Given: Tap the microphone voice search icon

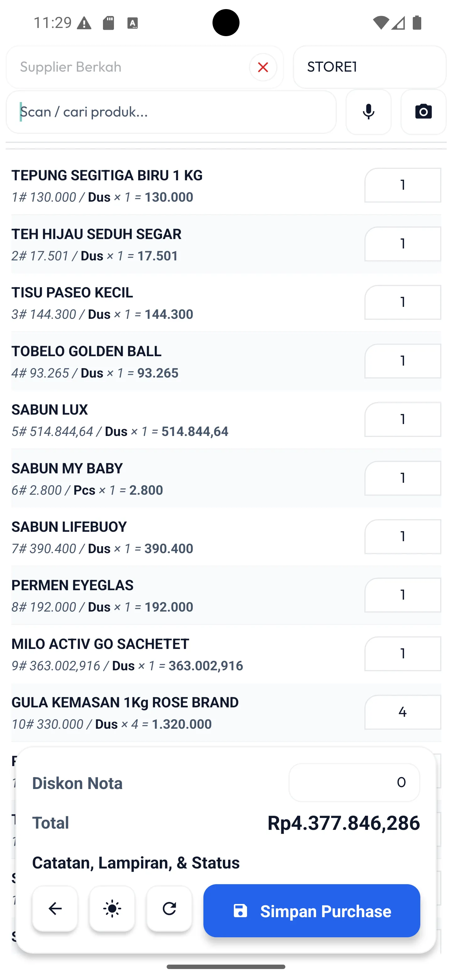Looking at the screenshot, I should coord(369,112).
